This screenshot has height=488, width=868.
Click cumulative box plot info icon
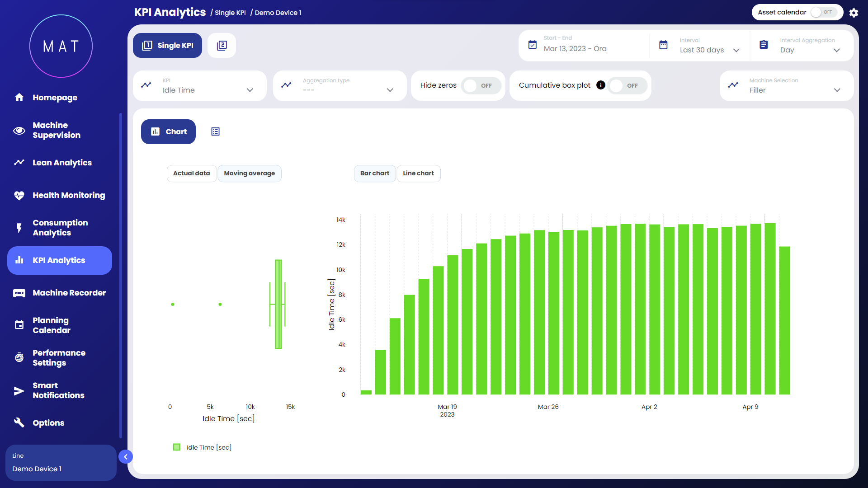click(600, 85)
